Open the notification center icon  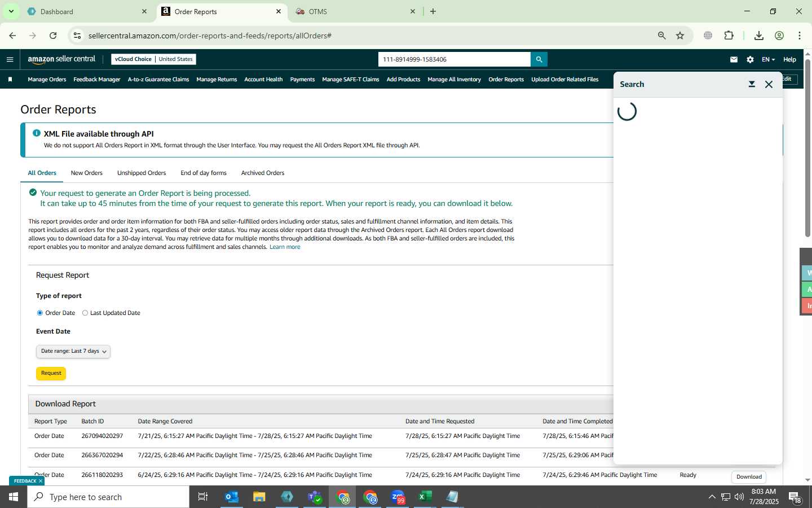[796, 497]
